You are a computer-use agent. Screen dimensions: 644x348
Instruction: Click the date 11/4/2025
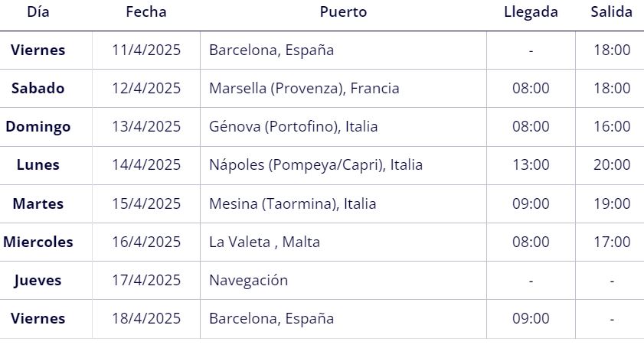tap(146, 50)
